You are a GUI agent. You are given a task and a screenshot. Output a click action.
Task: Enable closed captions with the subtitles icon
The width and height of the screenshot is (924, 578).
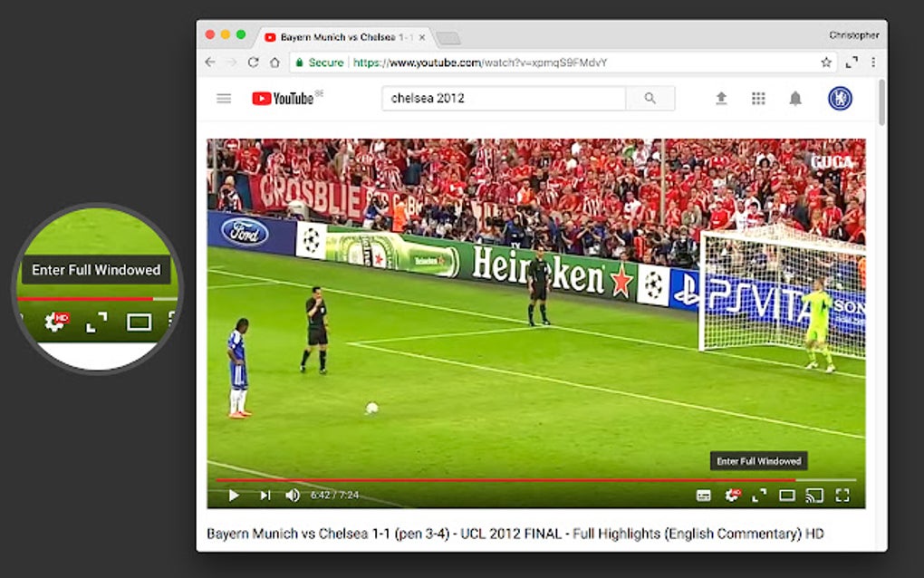click(704, 495)
